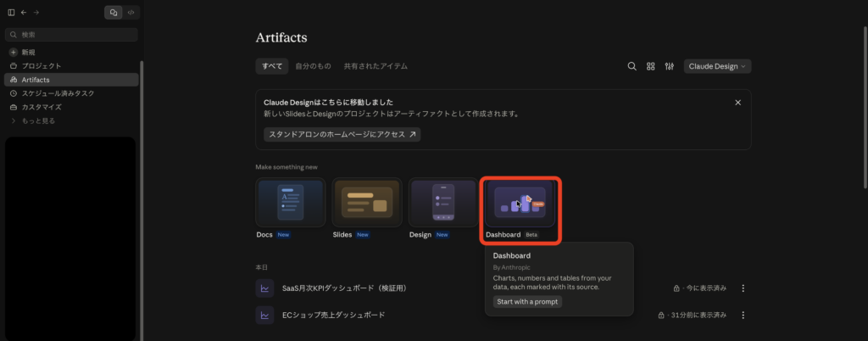Click the lock icon on ECショップ row
Image resolution: width=868 pixels, height=341 pixels.
(660, 315)
